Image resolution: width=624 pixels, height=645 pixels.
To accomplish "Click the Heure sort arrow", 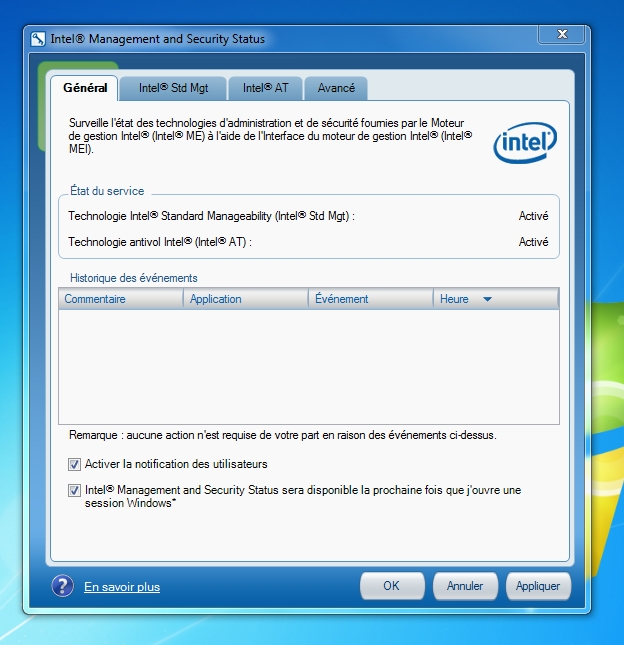I will 487,299.
